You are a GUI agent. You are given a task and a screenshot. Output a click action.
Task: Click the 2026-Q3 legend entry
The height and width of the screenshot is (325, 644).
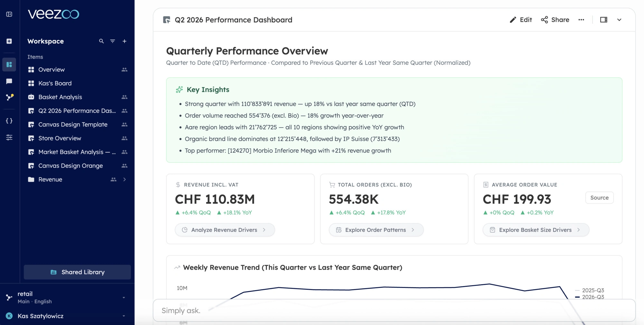590,297
